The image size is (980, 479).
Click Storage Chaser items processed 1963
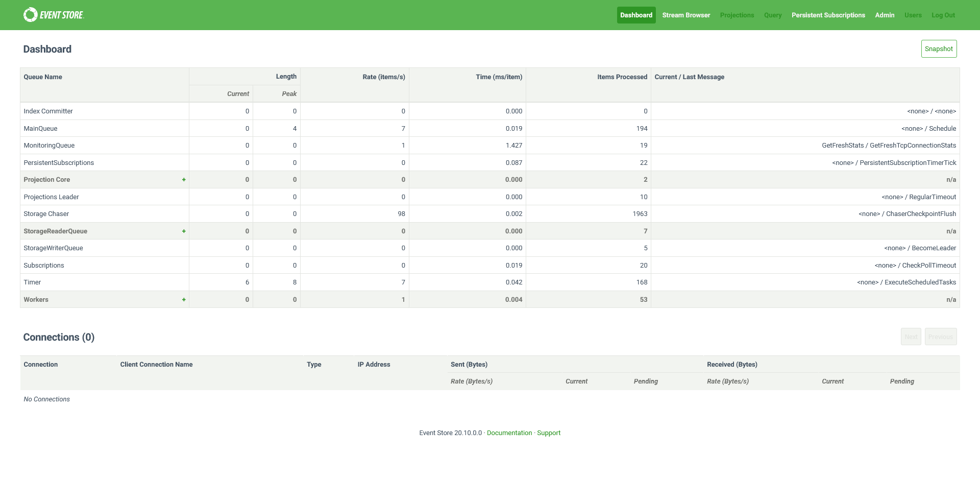pos(640,214)
